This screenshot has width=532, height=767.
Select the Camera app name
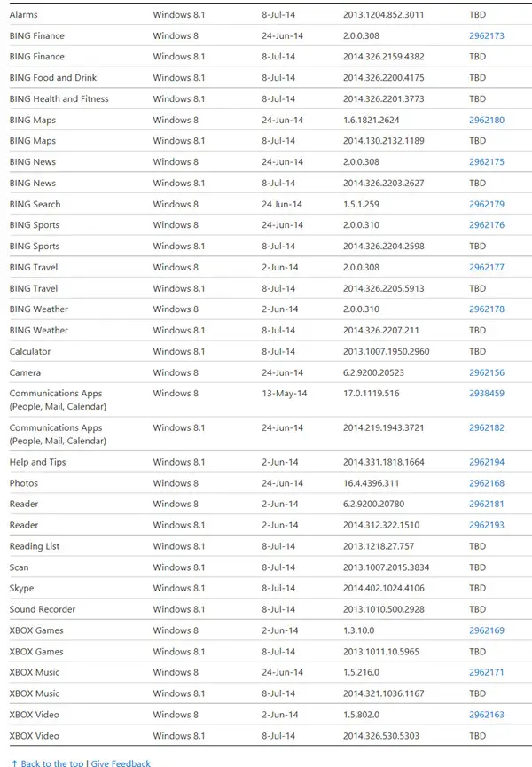[x=25, y=372]
